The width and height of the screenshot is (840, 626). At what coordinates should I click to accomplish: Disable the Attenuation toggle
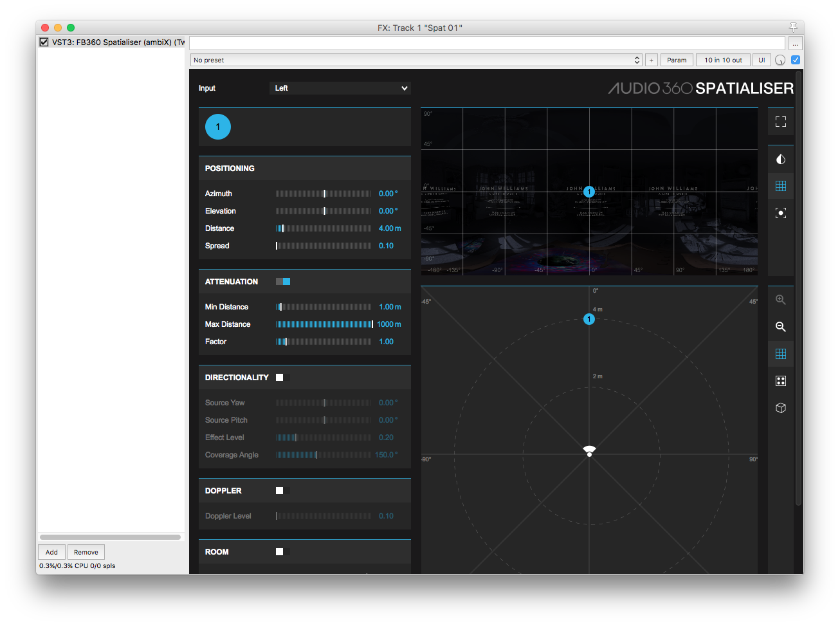tap(283, 282)
